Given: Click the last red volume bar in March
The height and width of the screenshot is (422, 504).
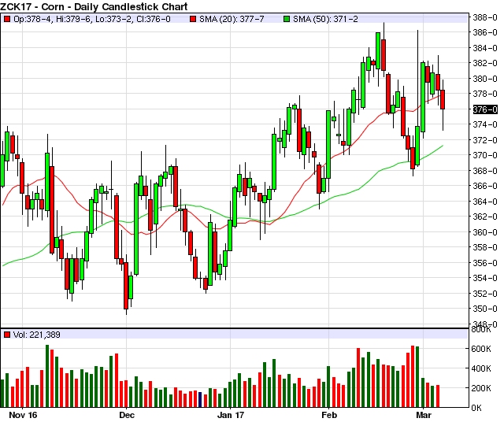Looking at the screenshot, I should [x=438, y=396].
